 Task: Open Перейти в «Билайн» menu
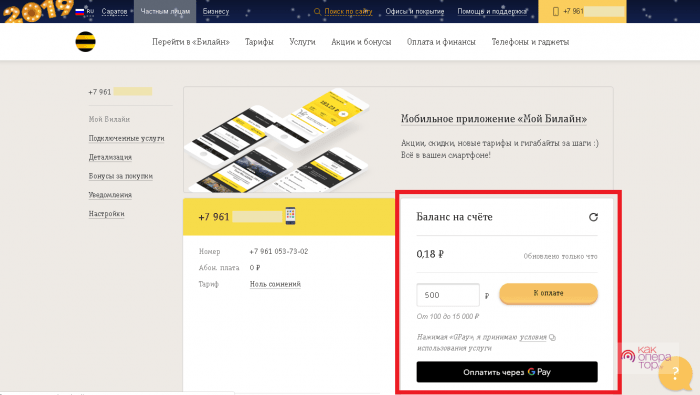point(191,42)
